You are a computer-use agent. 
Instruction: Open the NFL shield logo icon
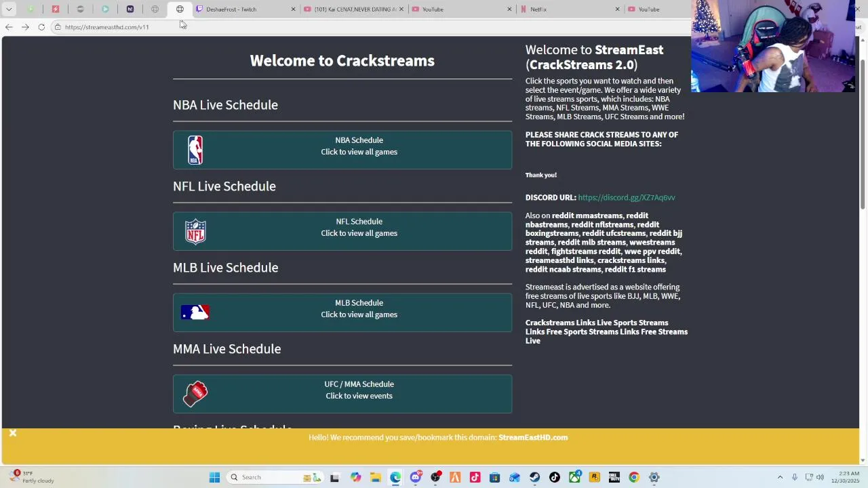[x=195, y=231]
